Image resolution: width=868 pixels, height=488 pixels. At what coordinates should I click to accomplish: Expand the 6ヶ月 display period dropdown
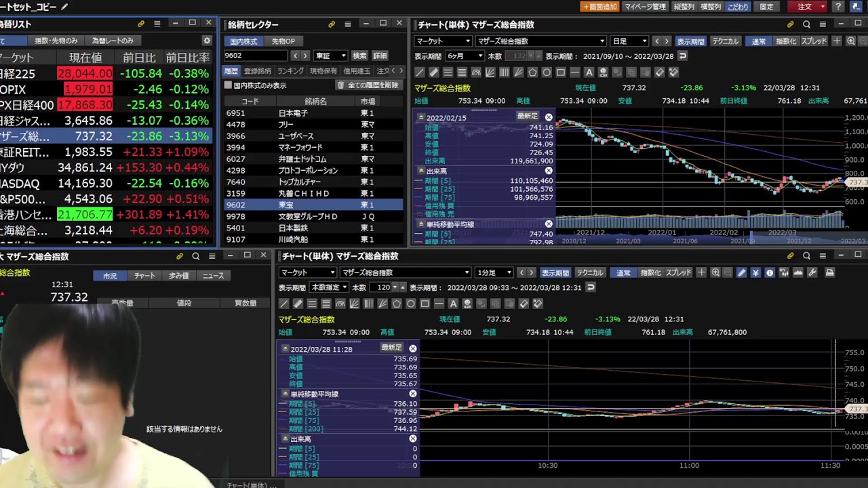[465, 56]
